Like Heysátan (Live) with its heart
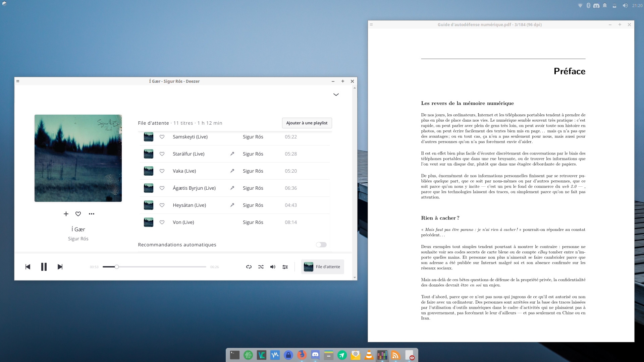This screenshot has width=644, height=362. [x=162, y=205]
